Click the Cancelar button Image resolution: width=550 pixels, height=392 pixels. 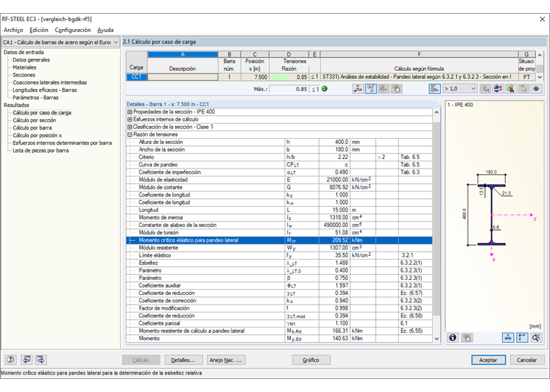point(527,360)
